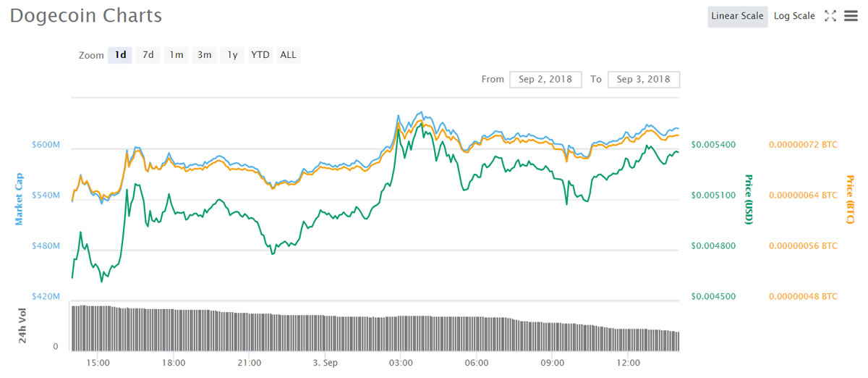Click the 0.00000072 BTC label
This screenshot has height=378, width=868.
pyautogui.click(x=803, y=145)
